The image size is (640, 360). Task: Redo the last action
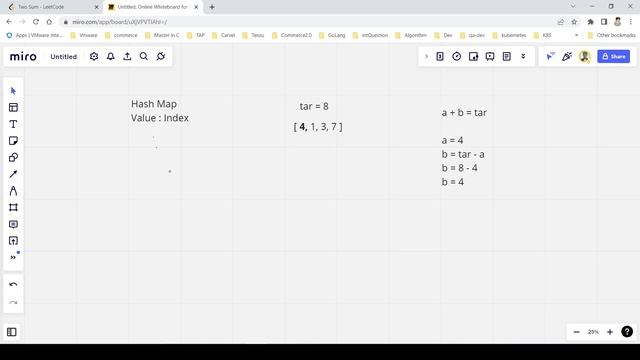click(x=13, y=303)
